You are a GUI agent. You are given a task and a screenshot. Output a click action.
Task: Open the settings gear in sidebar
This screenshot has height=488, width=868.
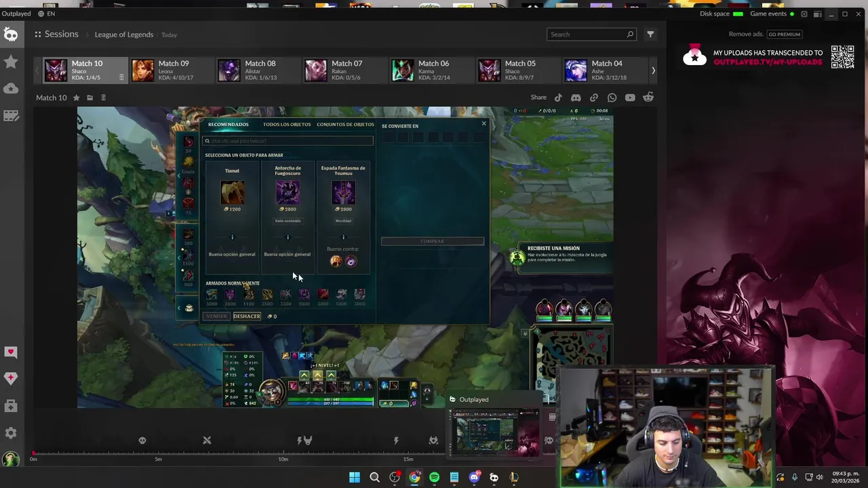11,432
